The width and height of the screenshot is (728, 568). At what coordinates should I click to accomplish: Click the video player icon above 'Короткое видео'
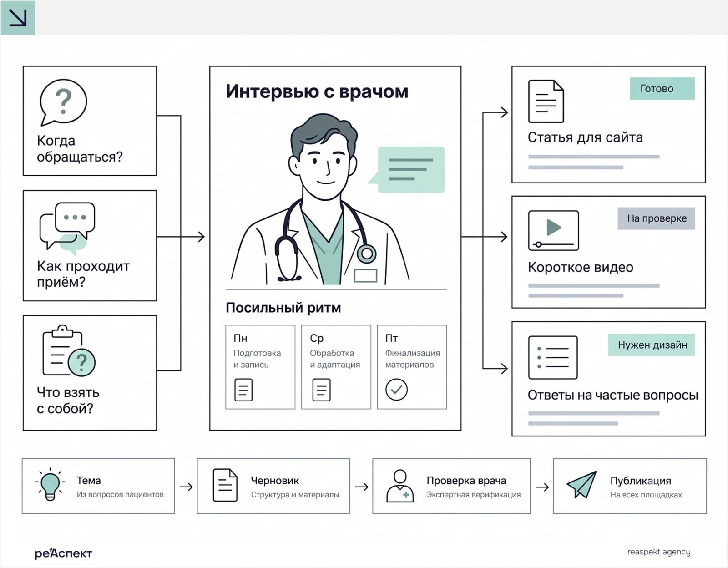coord(553,231)
